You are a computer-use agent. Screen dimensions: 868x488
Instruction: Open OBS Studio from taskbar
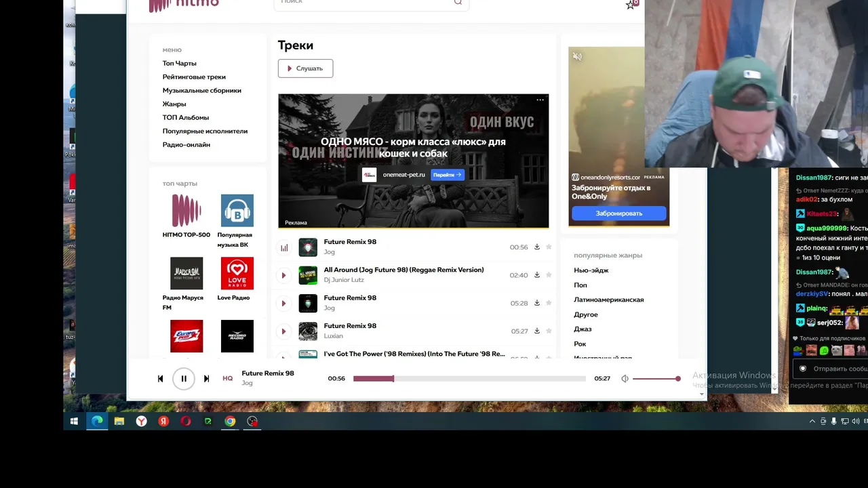(x=252, y=421)
